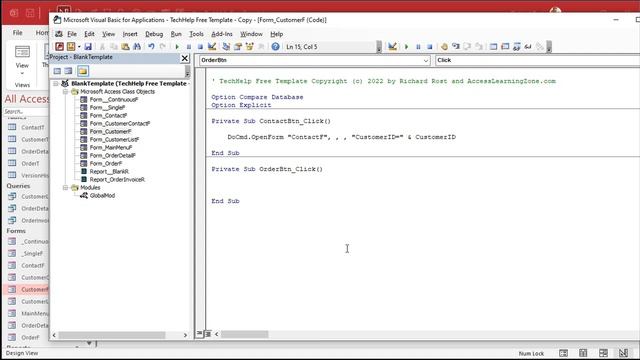
Task: Open the Locals Window icon
Action: coord(493,47)
